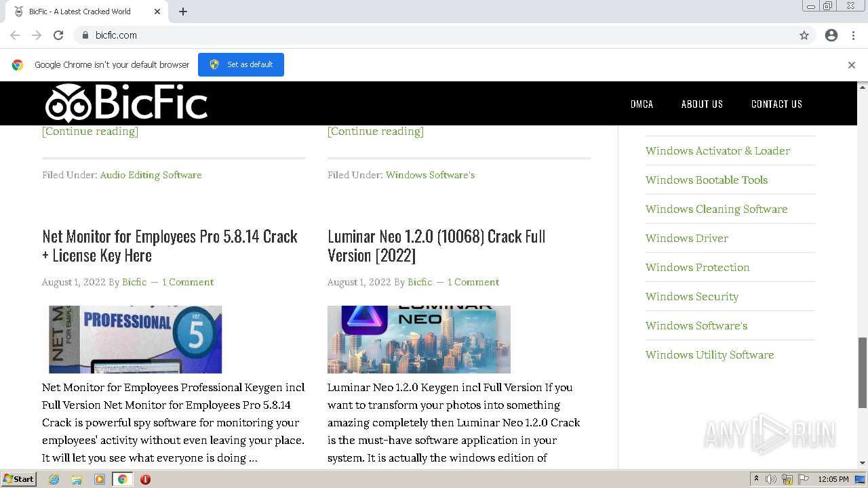Continue reading the Windows Software's post

click(376, 131)
